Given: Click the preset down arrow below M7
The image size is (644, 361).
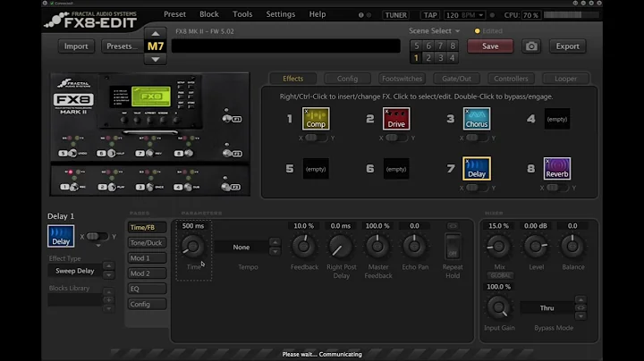Looking at the screenshot, I should 156,59.
